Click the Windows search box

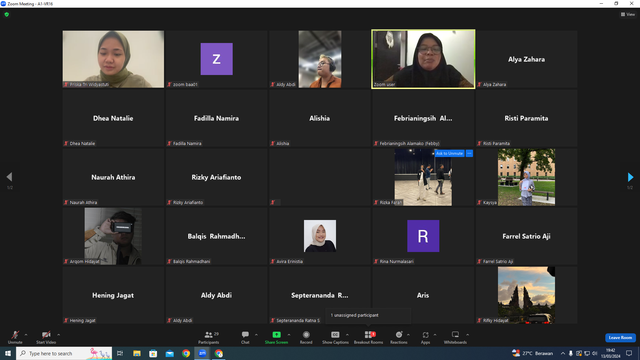(x=64, y=353)
